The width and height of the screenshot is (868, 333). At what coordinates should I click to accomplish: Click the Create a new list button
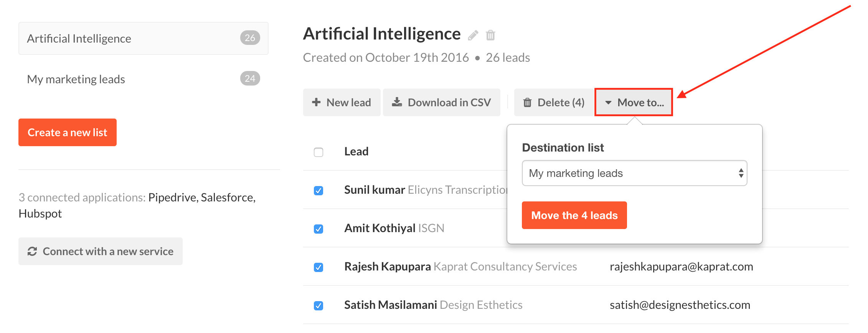tap(68, 132)
